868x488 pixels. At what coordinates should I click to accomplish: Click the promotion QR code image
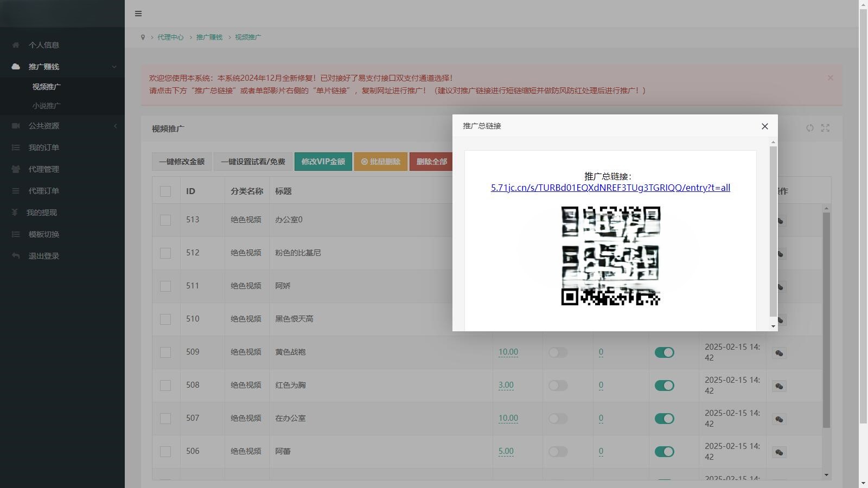point(610,256)
